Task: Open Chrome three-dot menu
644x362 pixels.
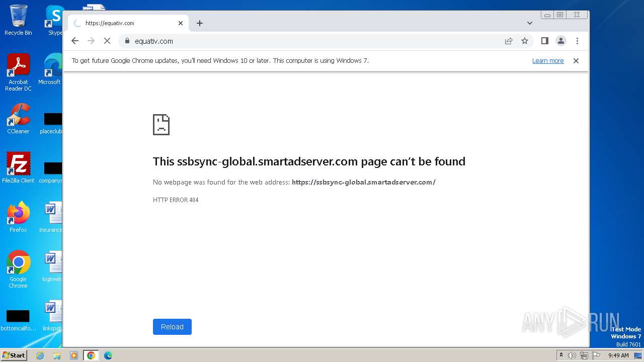Action: pos(577,41)
